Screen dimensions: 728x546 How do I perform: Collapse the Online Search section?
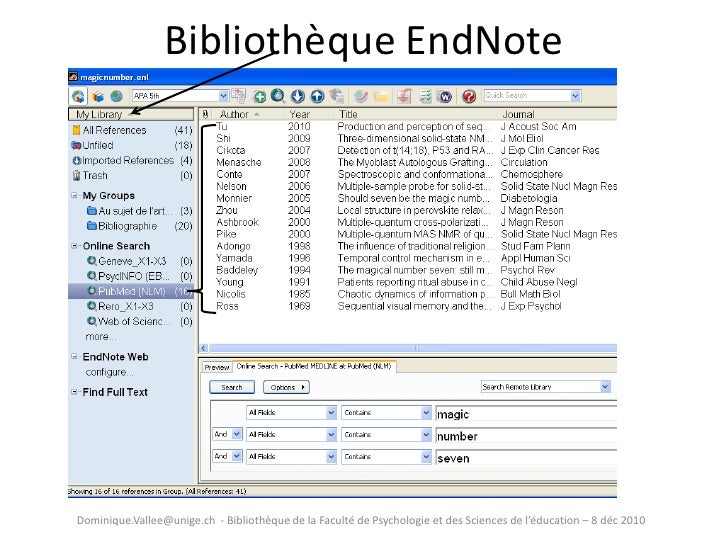(x=74, y=246)
